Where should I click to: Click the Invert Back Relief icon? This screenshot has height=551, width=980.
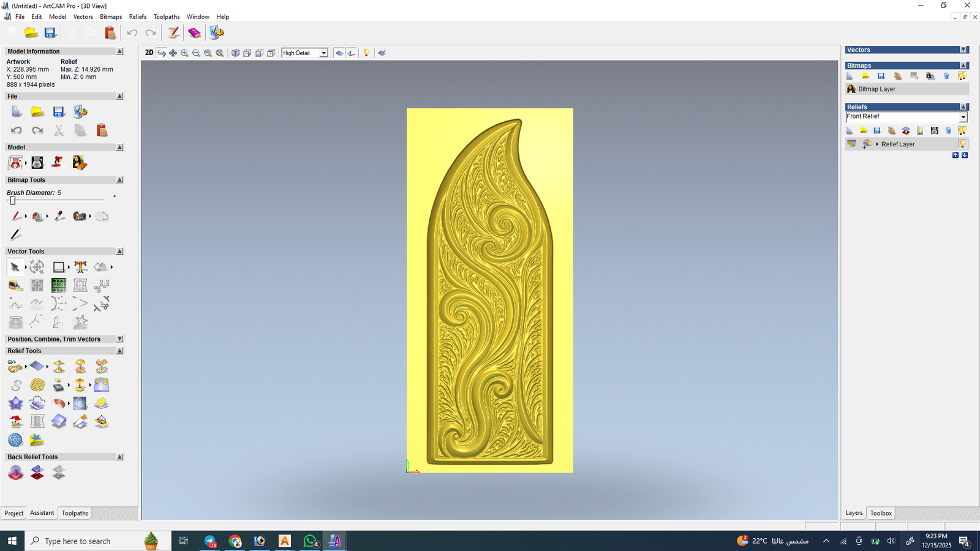(37, 473)
